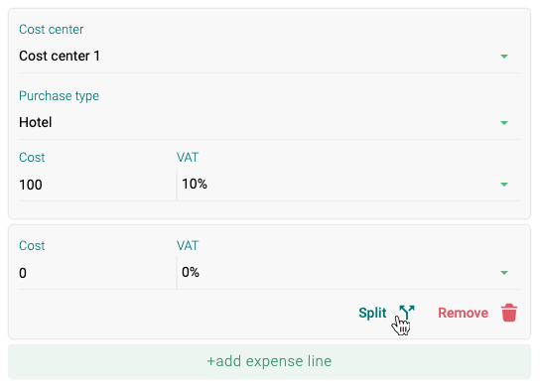Click the split arrows icon
The width and height of the screenshot is (540, 392).
click(407, 313)
